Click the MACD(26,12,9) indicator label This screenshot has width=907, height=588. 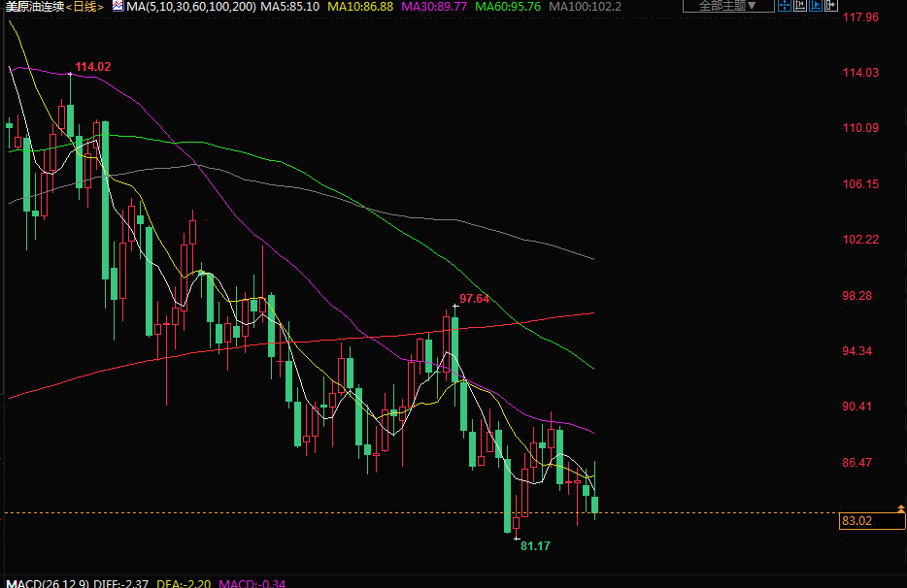tap(46, 582)
